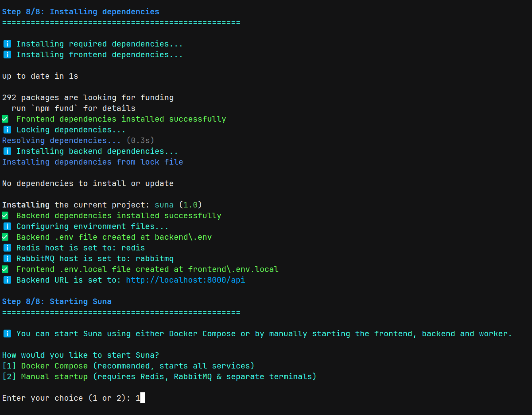Click the 'Locking dependencies...' text
The height and width of the screenshot is (415, 532).
coord(71,130)
